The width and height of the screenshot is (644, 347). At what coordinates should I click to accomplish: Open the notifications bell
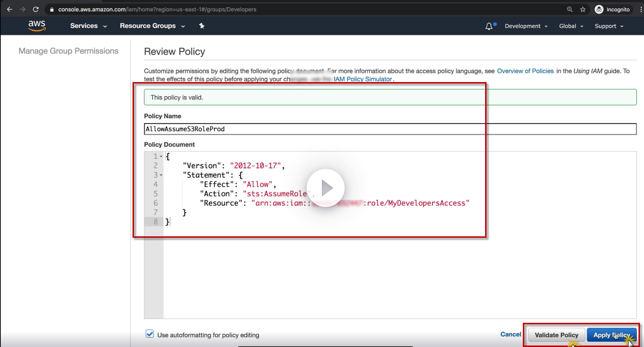(x=489, y=26)
